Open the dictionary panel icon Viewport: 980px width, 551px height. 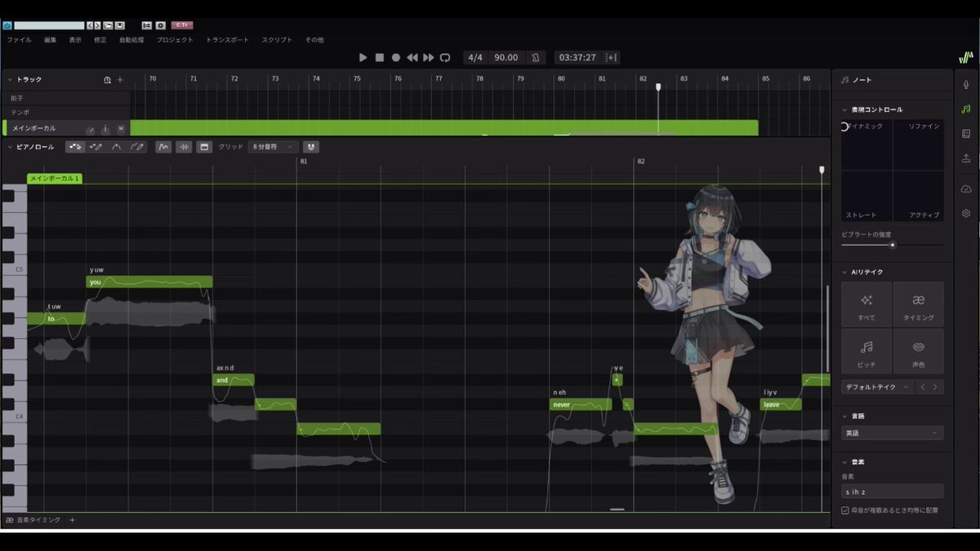click(966, 133)
